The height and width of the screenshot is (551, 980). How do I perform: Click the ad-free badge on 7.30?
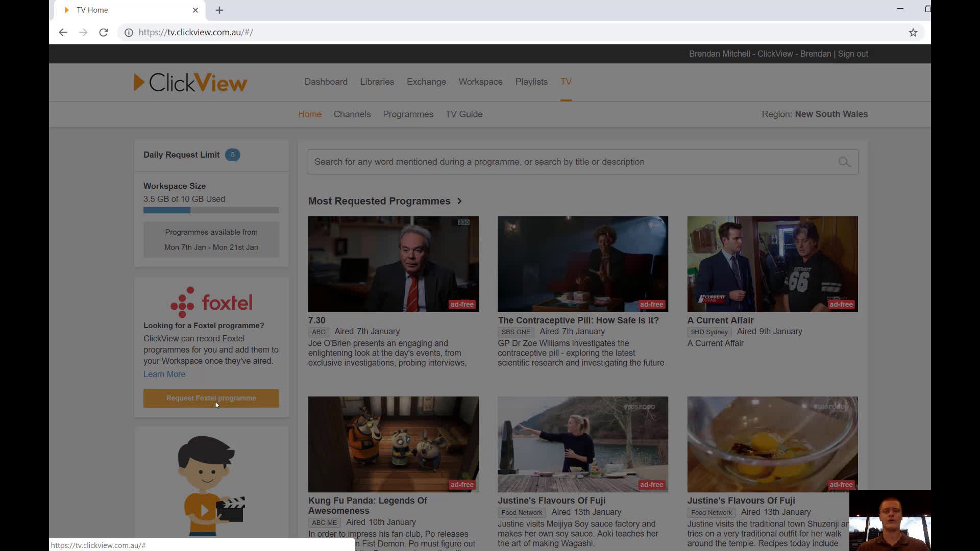[461, 304]
